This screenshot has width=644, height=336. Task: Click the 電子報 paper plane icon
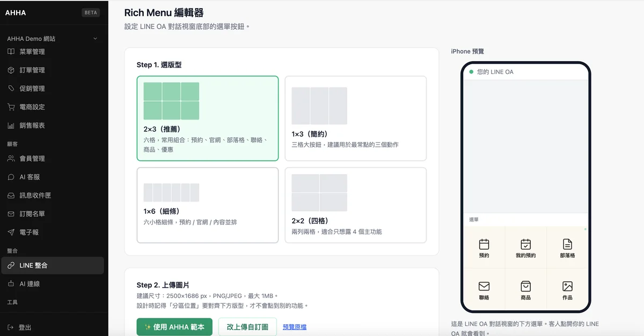click(x=11, y=232)
